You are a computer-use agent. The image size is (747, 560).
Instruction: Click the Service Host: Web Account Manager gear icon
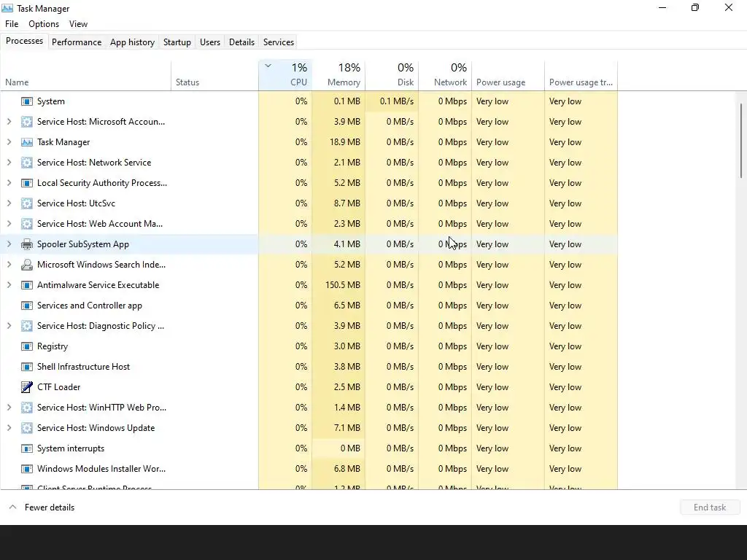(x=27, y=224)
